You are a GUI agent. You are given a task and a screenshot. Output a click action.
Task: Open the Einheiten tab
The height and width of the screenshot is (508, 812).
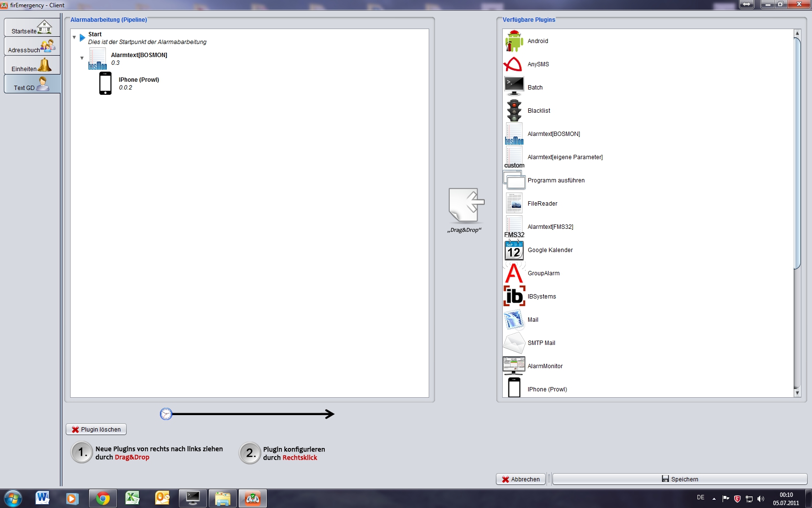[32, 66]
